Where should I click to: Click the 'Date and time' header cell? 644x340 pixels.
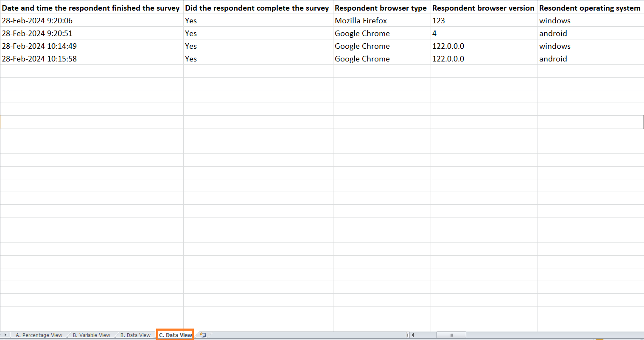point(91,8)
